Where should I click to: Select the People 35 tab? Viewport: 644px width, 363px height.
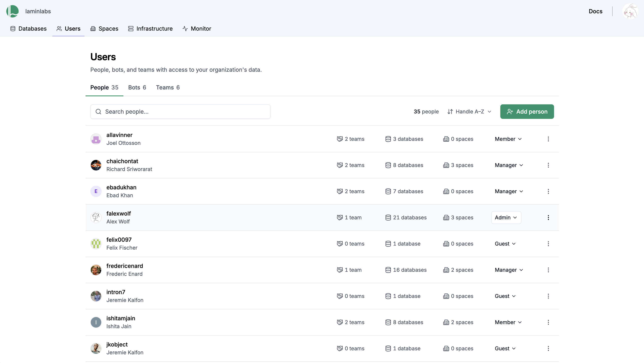point(104,87)
